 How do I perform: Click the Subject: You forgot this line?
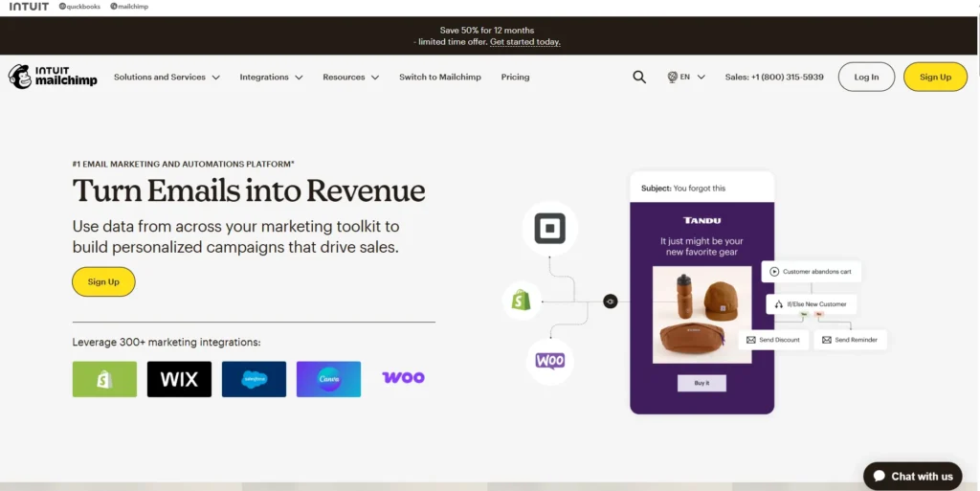pos(683,188)
